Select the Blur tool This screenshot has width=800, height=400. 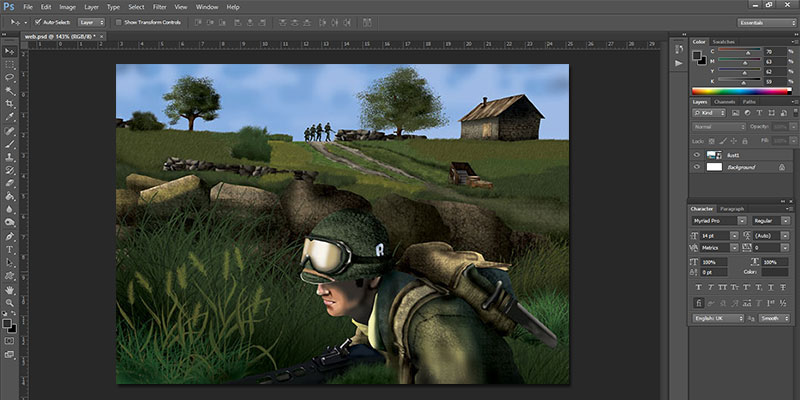(10, 210)
